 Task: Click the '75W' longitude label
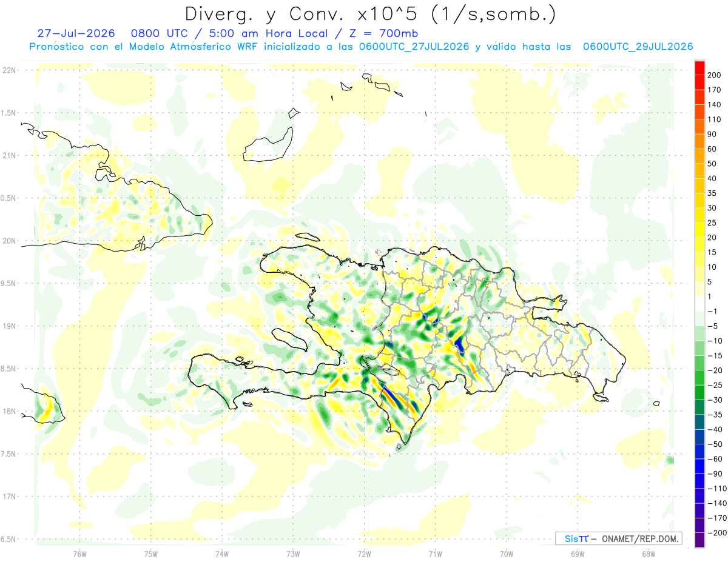151,553
